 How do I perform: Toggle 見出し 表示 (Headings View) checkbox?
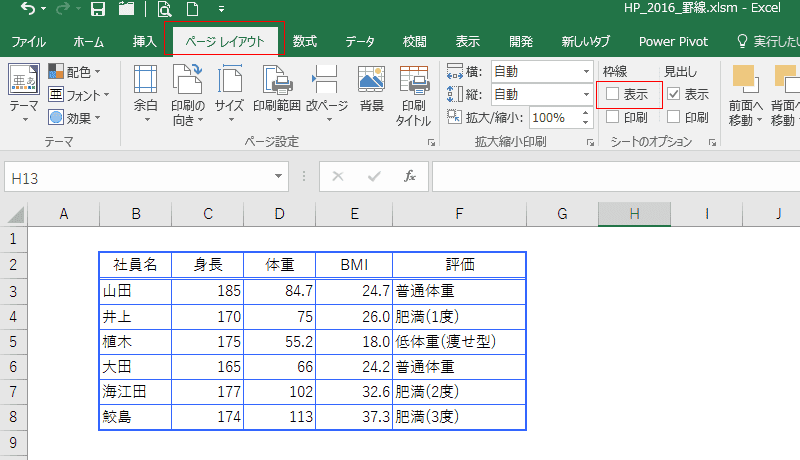pos(673,94)
